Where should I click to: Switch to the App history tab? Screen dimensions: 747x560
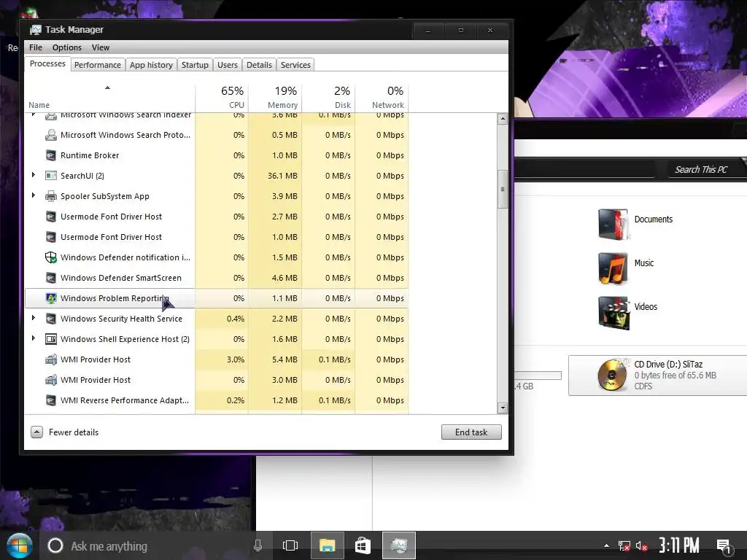pos(151,65)
